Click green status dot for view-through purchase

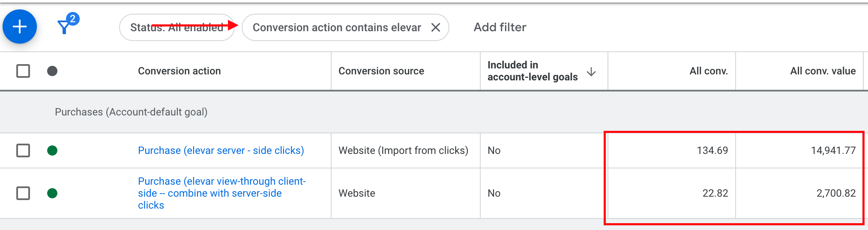point(52,193)
